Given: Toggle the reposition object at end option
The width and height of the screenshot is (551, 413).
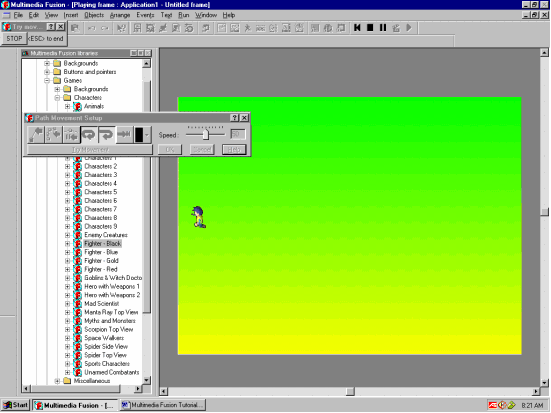Looking at the screenshot, I should point(124,135).
